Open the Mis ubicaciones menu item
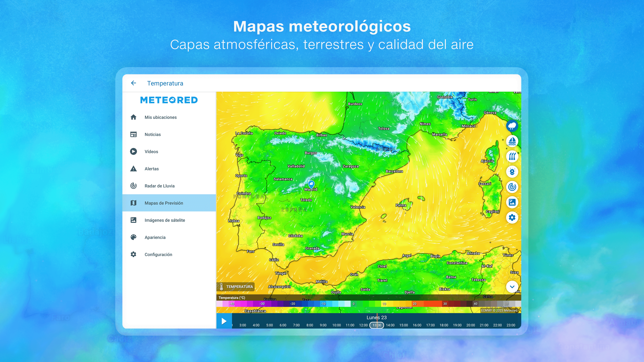 tap(169, 117)
